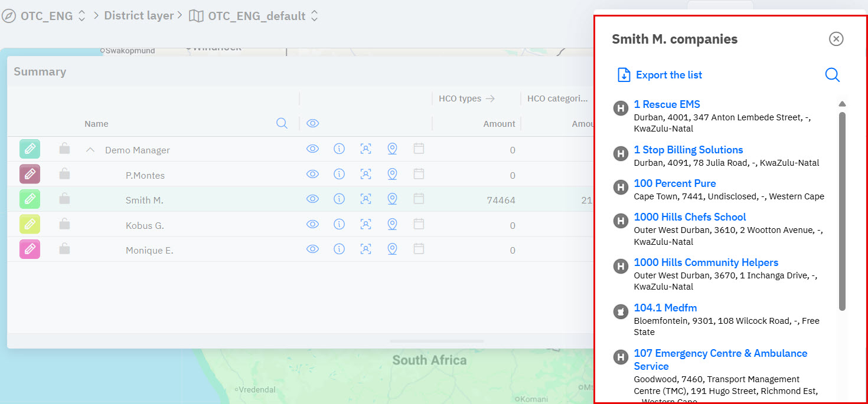Open the OTC_ENG_default map dropdown

(315, 16)
